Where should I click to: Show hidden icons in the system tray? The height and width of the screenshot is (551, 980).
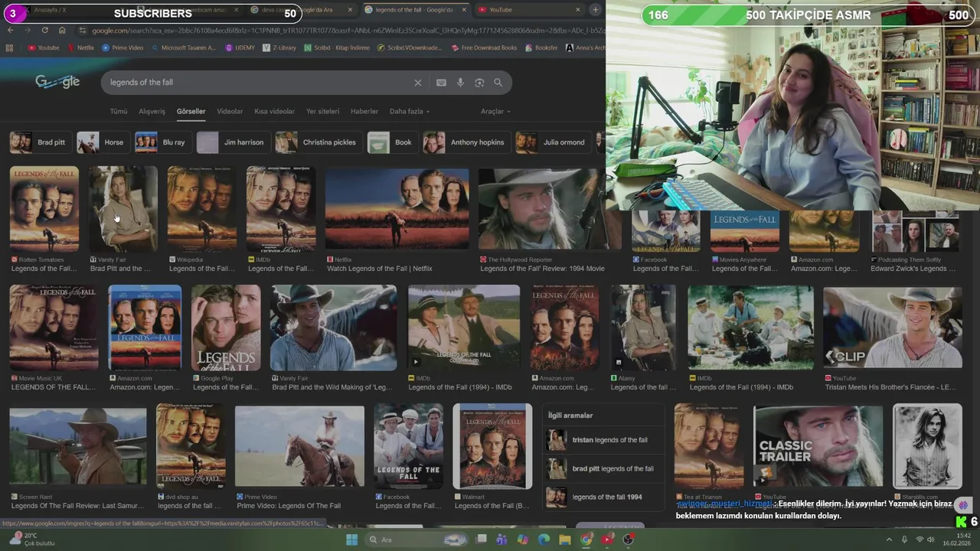pos(889,540)
